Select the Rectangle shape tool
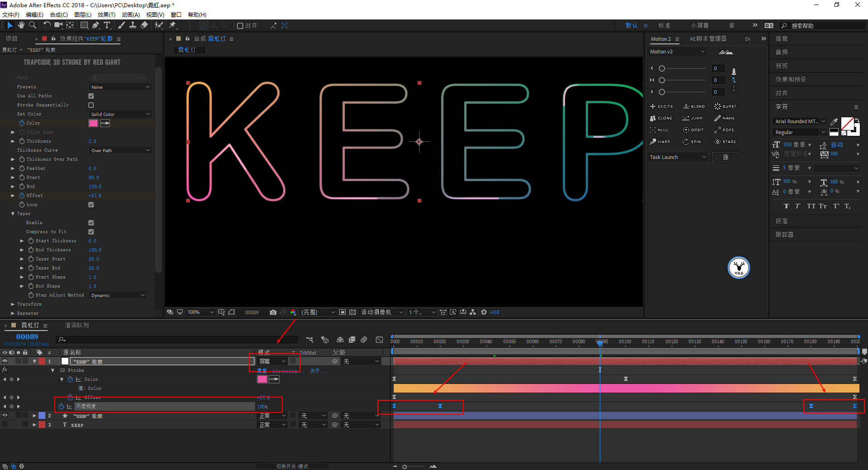868x470 pixels. [x=84, y=25]
